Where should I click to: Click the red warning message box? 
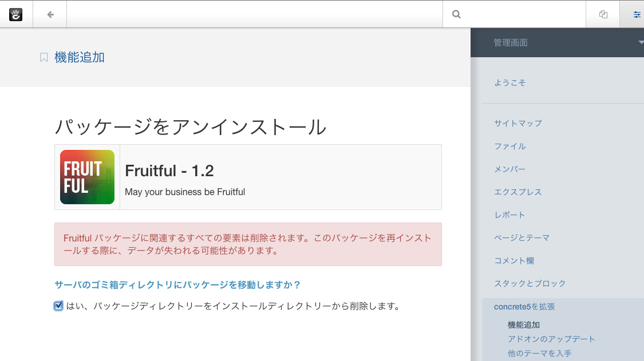click(248, 244)
